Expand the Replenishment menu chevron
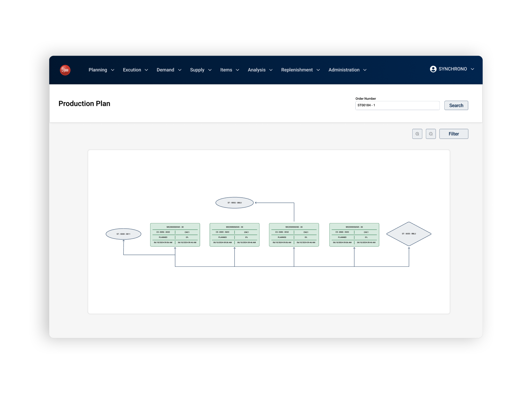 coord(318,70)
